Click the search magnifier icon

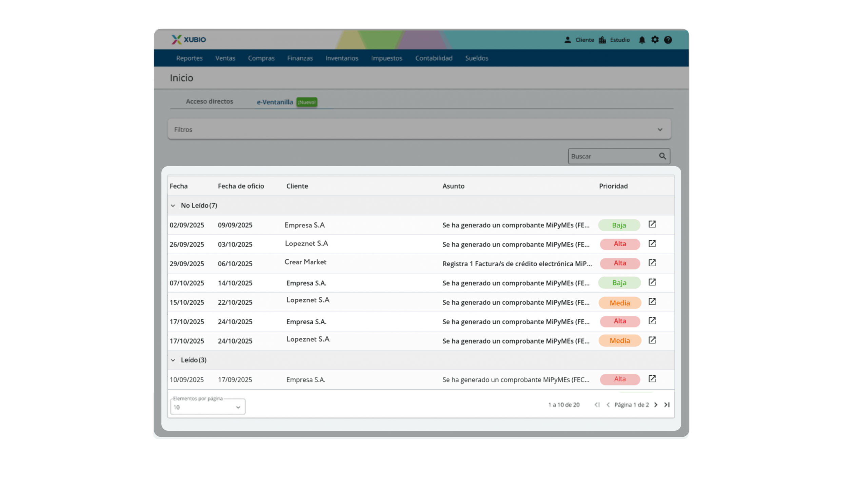tap(662, 156)
